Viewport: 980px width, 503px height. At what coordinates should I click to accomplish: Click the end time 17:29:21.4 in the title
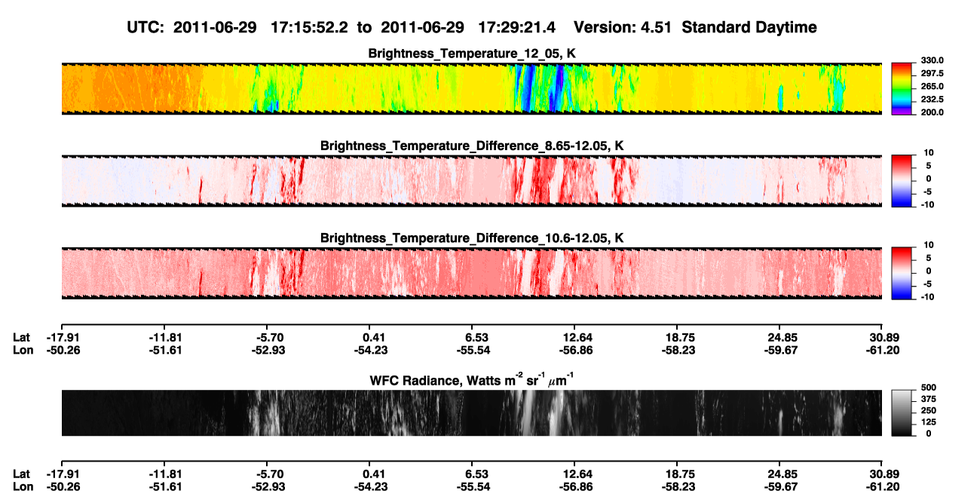pyautogui.click(x=517, y=27)
